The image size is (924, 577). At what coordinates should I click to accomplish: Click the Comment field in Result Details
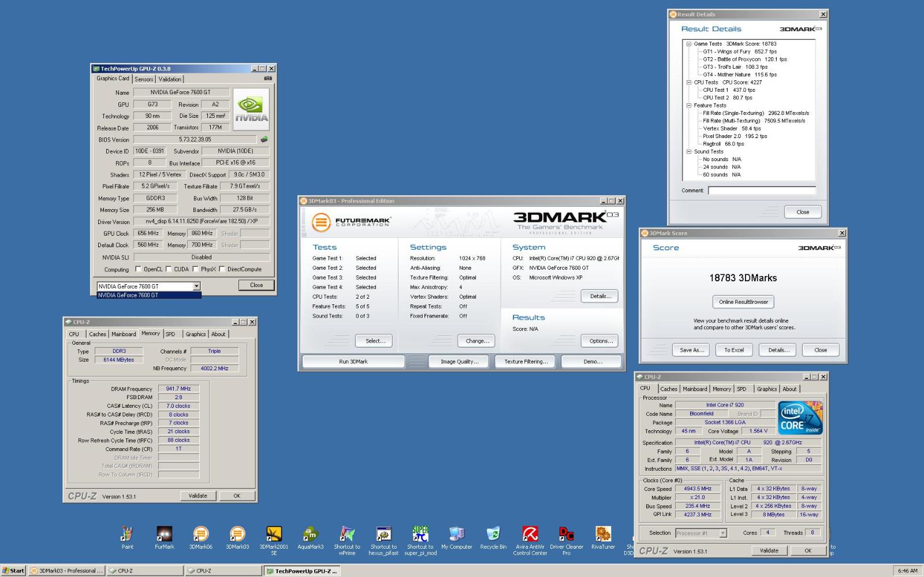coord(762,191)
